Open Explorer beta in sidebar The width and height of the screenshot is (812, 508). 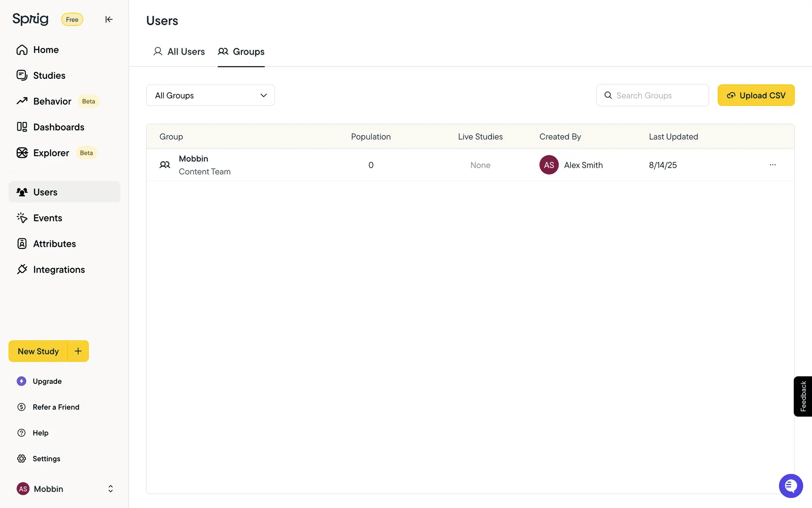51,153
